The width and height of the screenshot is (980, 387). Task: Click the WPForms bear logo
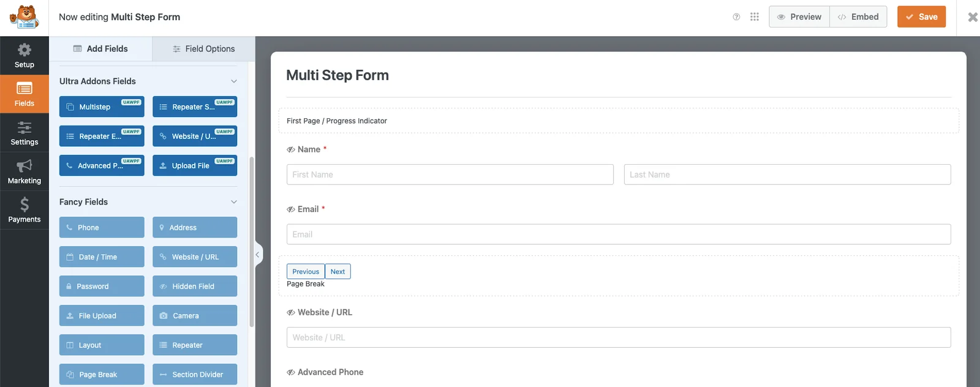[24, 17]
